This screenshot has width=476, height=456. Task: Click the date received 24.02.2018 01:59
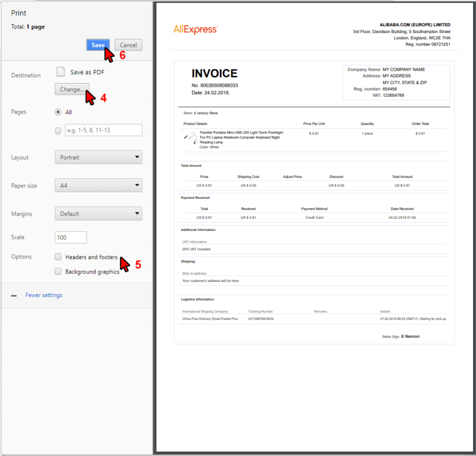402,218
